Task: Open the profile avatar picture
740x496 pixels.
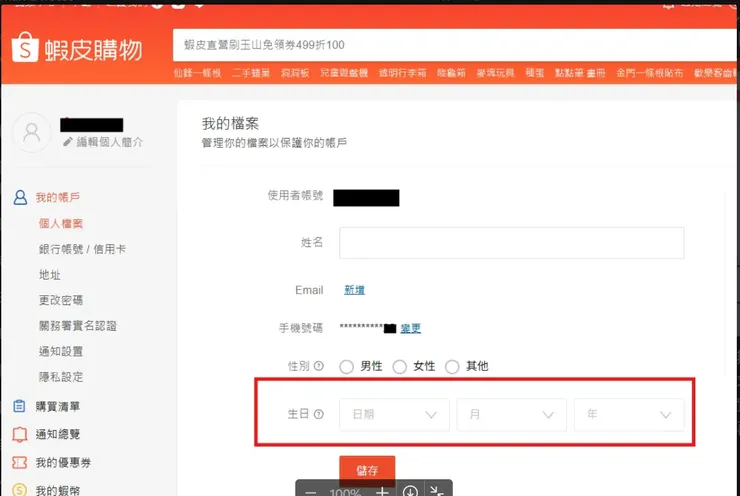Action: (32, 133)
